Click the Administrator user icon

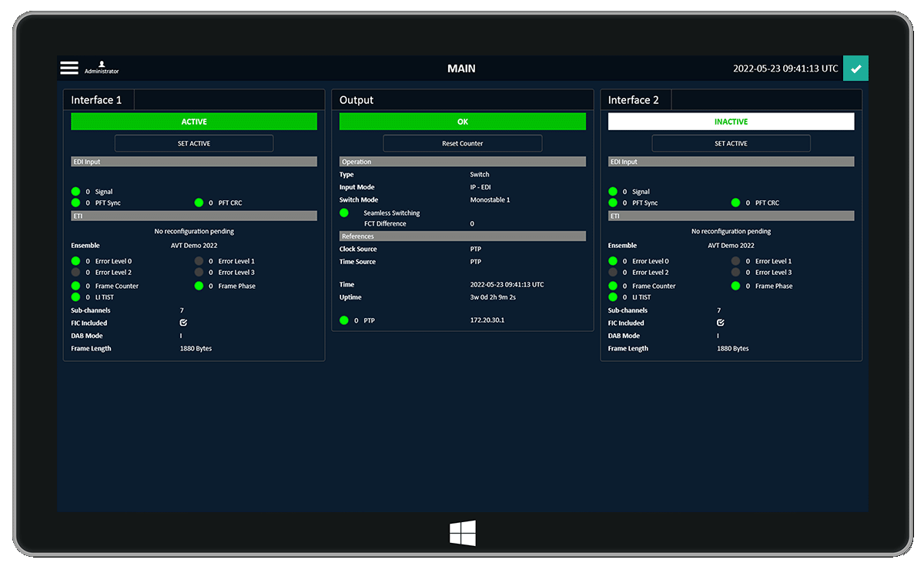(x=102, y=65)
